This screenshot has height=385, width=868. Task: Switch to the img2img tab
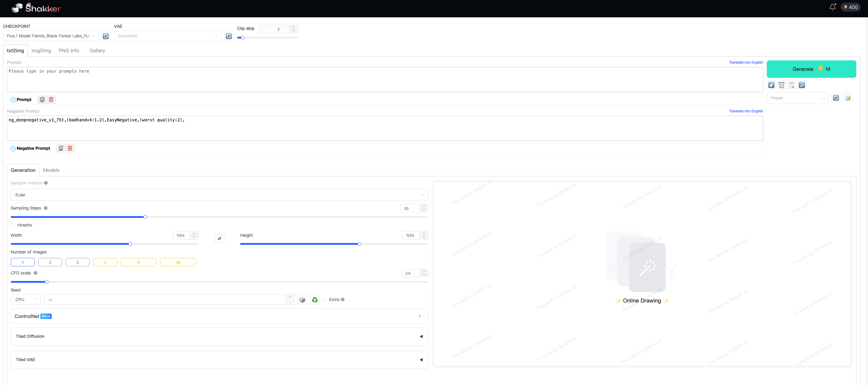(x=41, y=51)
